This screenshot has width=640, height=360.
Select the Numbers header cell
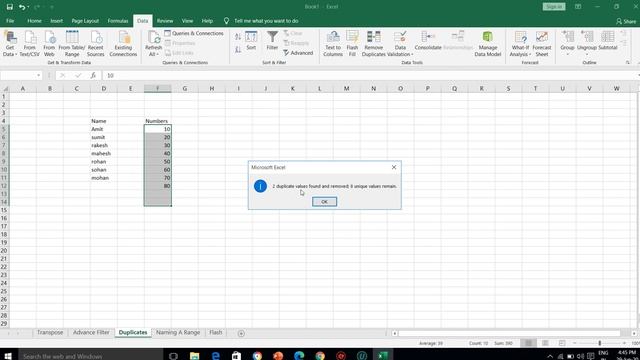(x=158, y=121)
